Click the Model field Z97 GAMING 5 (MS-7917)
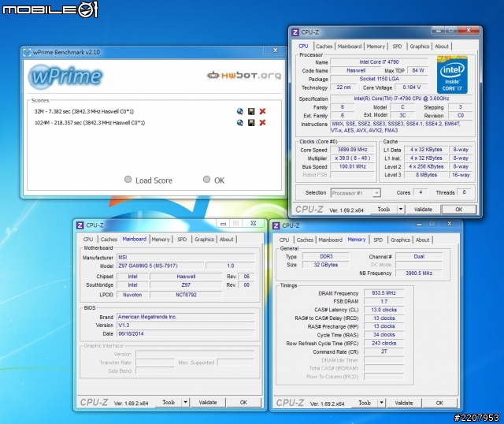This screenshot has width=504, height=424. point(161,266)
